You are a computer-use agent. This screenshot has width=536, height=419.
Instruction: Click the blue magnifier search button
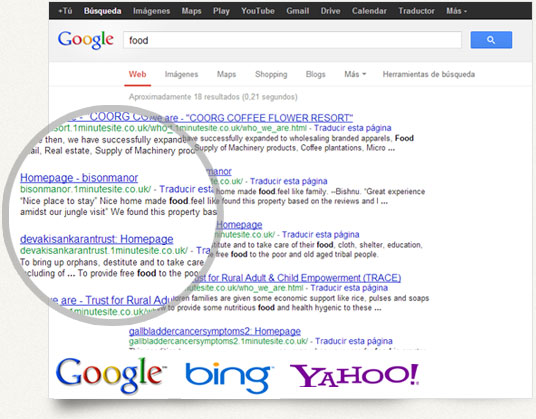pyautogui.click(x=491, y=40)
